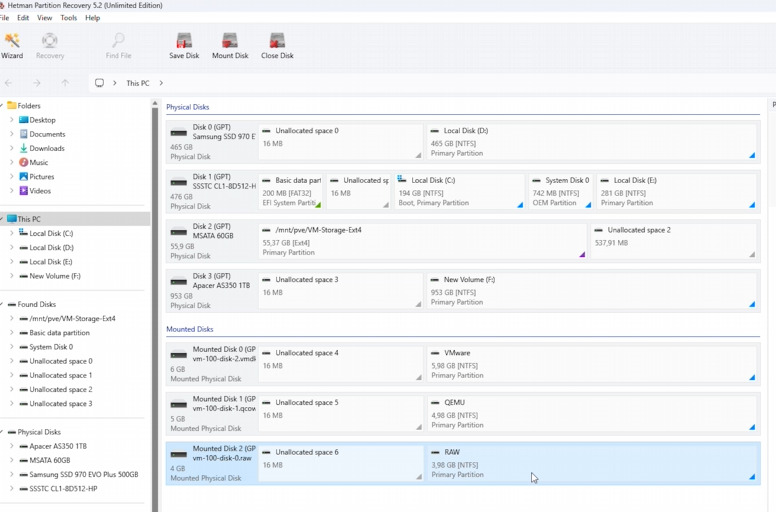Open Basic data partition EFI tile

click(x=291, y=191)
